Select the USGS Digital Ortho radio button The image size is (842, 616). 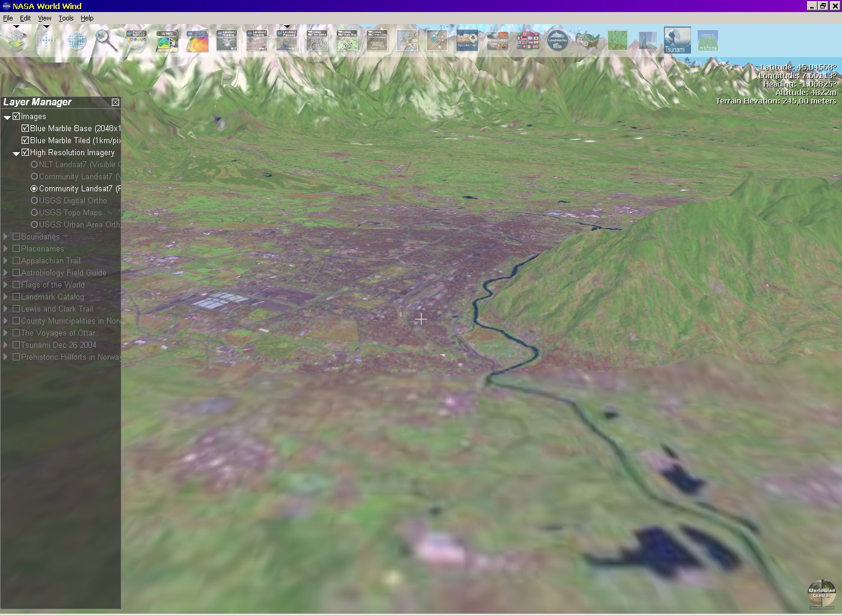coord(34,200)
